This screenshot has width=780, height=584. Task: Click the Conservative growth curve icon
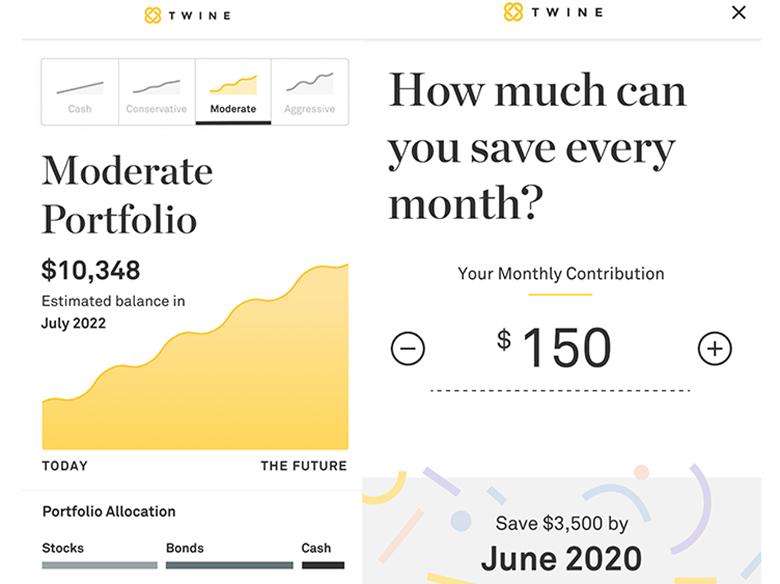coord(157,87)
